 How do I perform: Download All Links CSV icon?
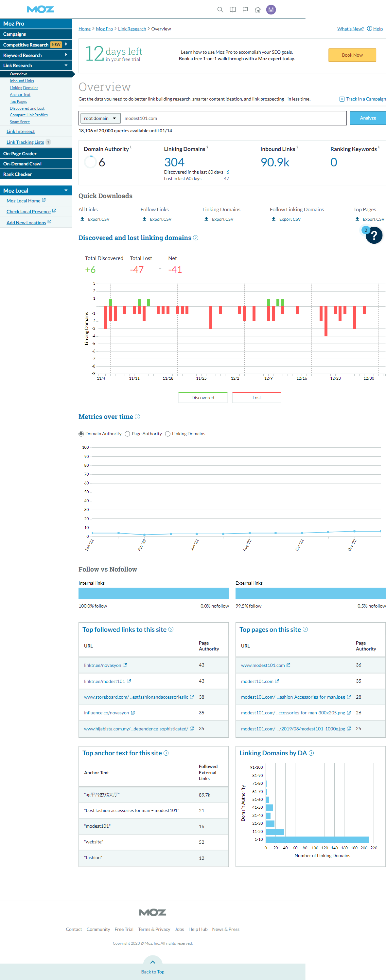click(x=82, y=219)
